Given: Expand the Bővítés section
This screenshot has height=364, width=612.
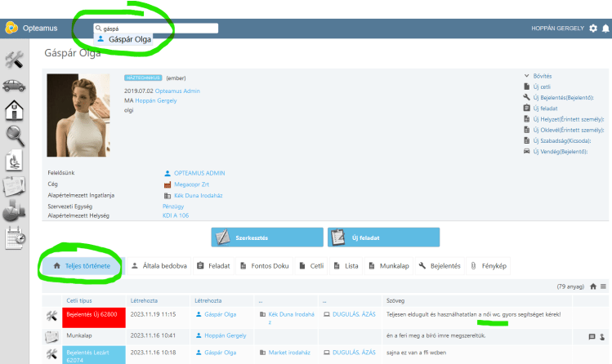Looking at the screenshot, I should pyautogui.click(x=541, y=76).
